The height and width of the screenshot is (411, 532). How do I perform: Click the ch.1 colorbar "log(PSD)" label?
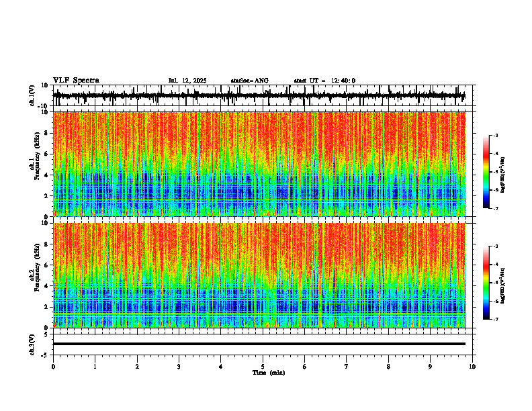coord(503,175)
